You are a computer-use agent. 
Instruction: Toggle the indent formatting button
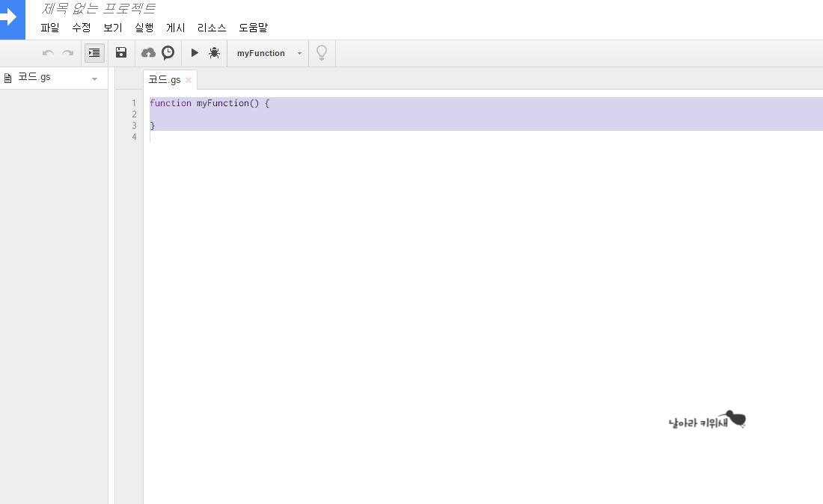tap(94, 53)
